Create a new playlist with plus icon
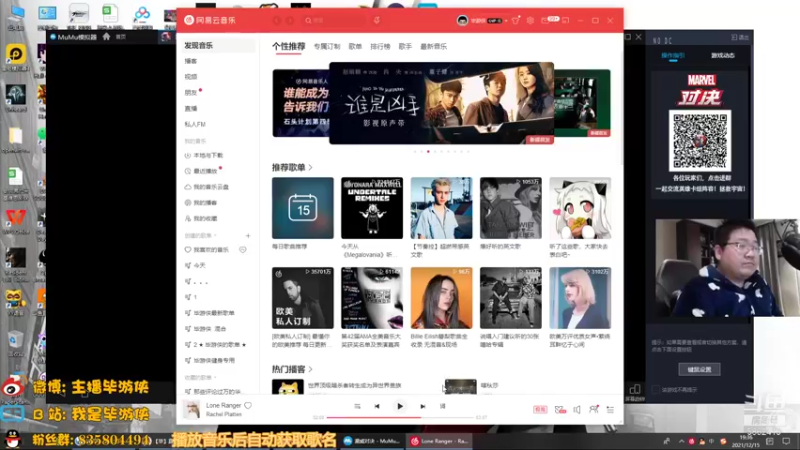 [248, 236]
